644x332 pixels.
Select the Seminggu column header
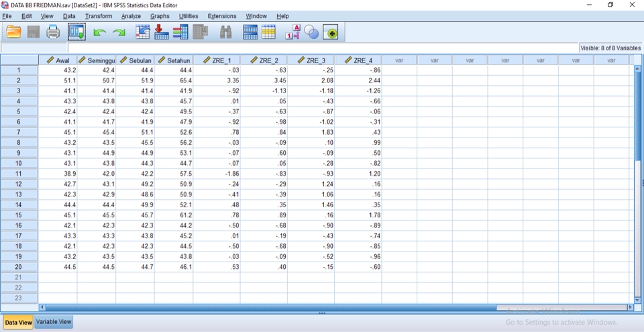coord(97,60)
